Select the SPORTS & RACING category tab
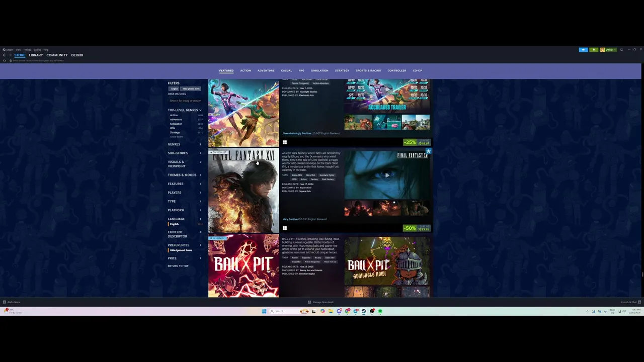Image resolution: width=644 pixels, height=362 pixels. click(x=368, y=70)
